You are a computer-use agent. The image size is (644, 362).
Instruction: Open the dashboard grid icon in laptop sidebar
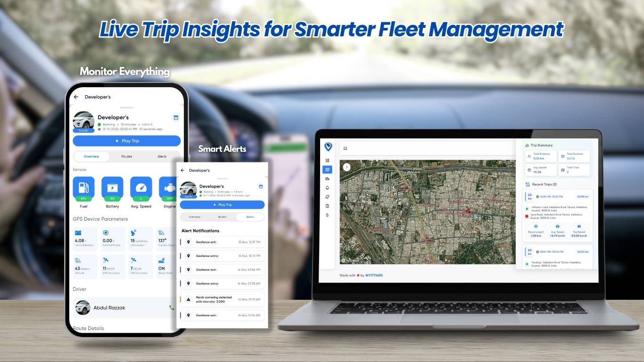327,161
